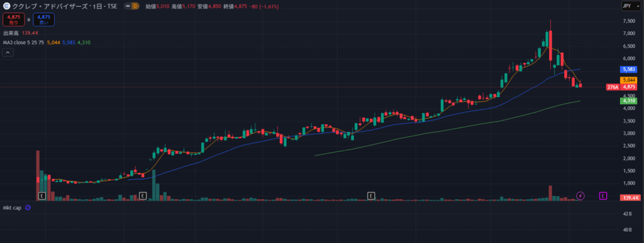Screen dimensions: 644x243
Task: Open the rightmost white earnings E marker
Action: pyautogui.click(x=371, y=195)
